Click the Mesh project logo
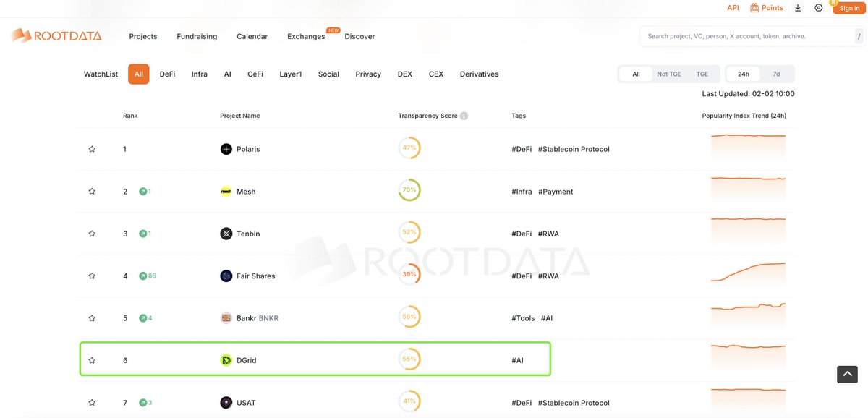Viewport: 868px width, 418px height. (226, 192)
